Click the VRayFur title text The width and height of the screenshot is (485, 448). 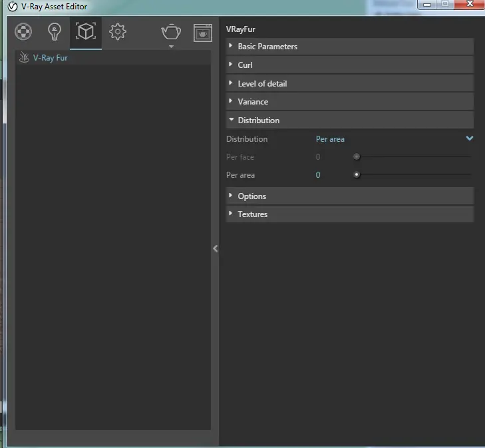(x=241, y=29)
